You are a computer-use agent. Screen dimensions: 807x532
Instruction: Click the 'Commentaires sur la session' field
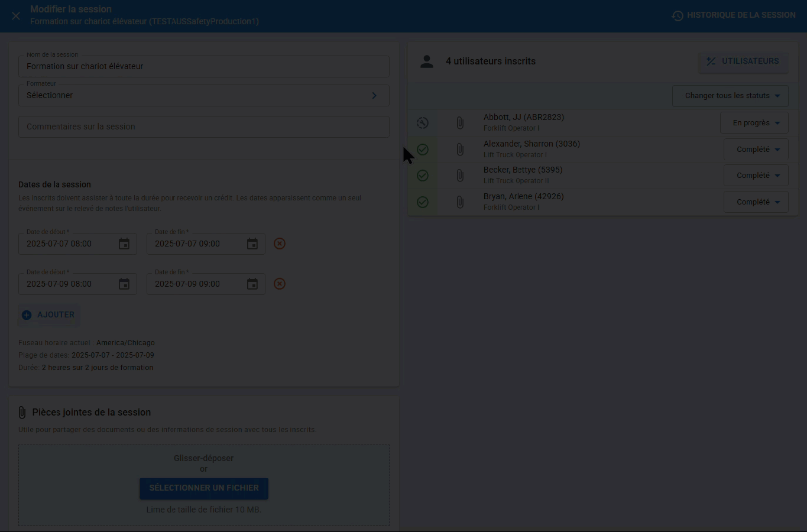(203, 126)
